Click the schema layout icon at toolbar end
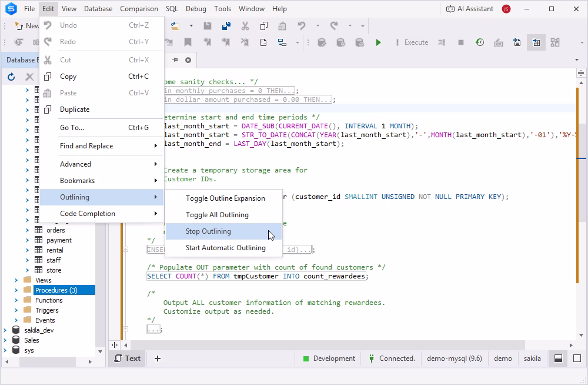 pos(555,42)
